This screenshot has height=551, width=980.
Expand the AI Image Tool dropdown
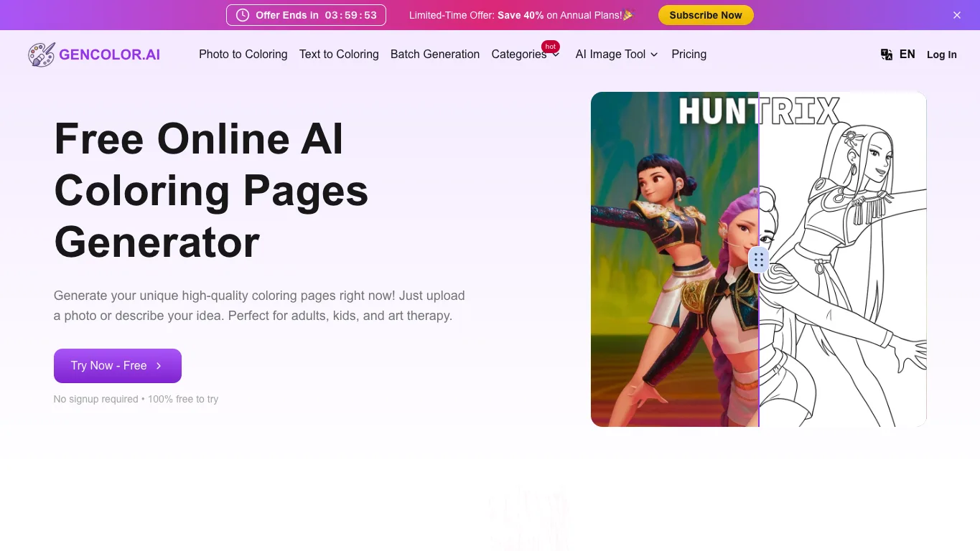pyautogui.click(x=617, y=55)
